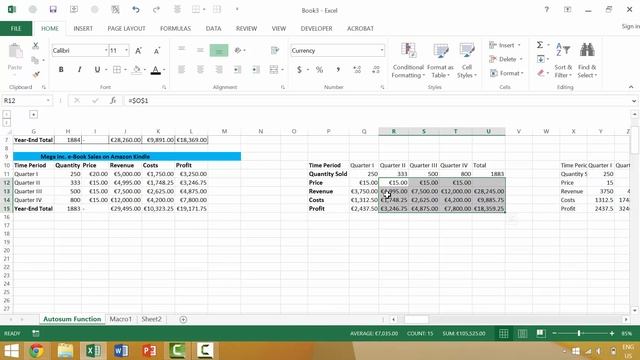Switch to Macro1 sheet tab

[x=121, y=319]
